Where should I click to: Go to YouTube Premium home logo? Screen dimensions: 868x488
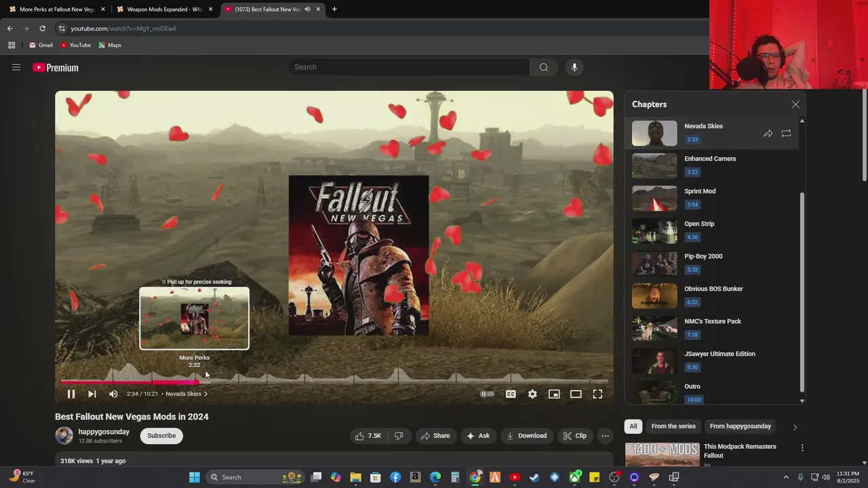(x=56, y=67)
